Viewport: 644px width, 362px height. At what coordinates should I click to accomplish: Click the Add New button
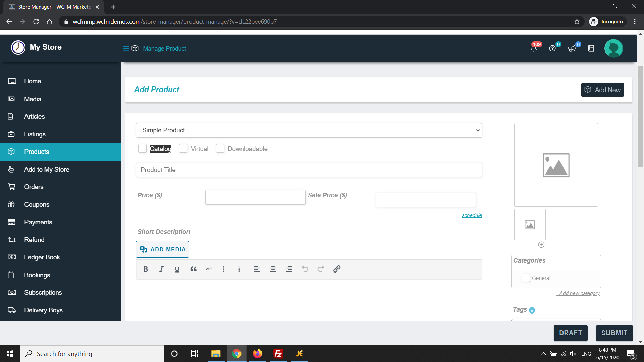pyautogui.click(x=602, y=90)
